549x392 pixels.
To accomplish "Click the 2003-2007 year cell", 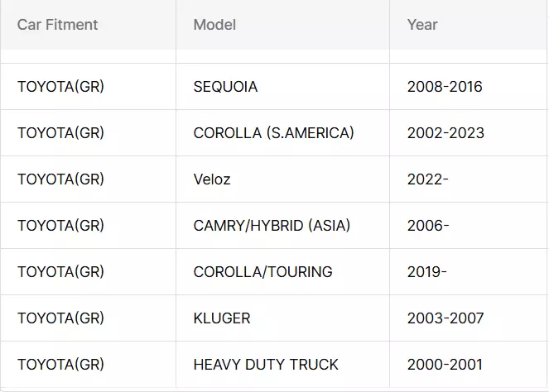I will click(x=468, y=318).
